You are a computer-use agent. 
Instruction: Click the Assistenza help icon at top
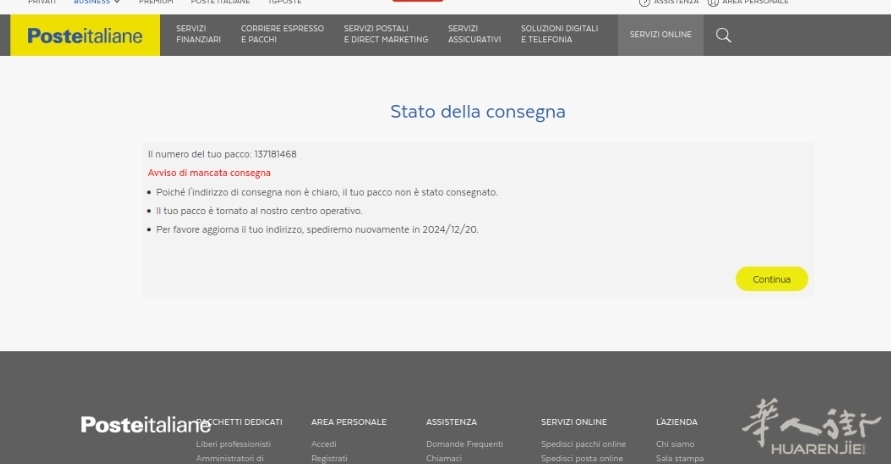pyautogui.click(x=645, y=2)
